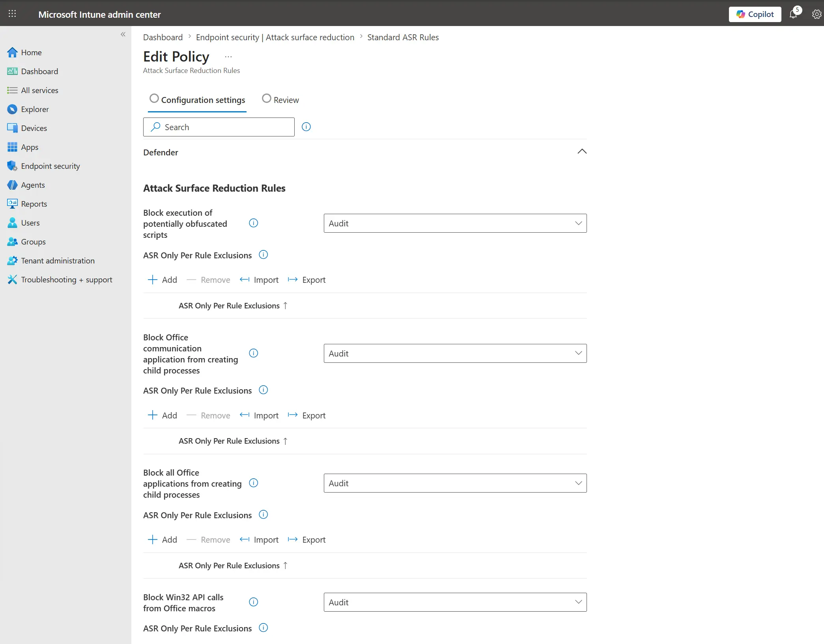Go to Home from the sidebar
The image size is (824, 644).
(32, 52)
